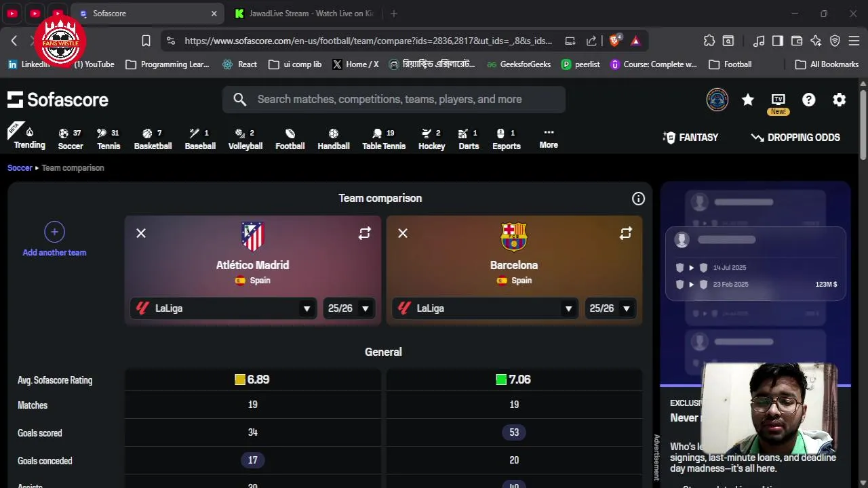Open the favorites star icon
The image size is (868, 488).
(747, 100)
